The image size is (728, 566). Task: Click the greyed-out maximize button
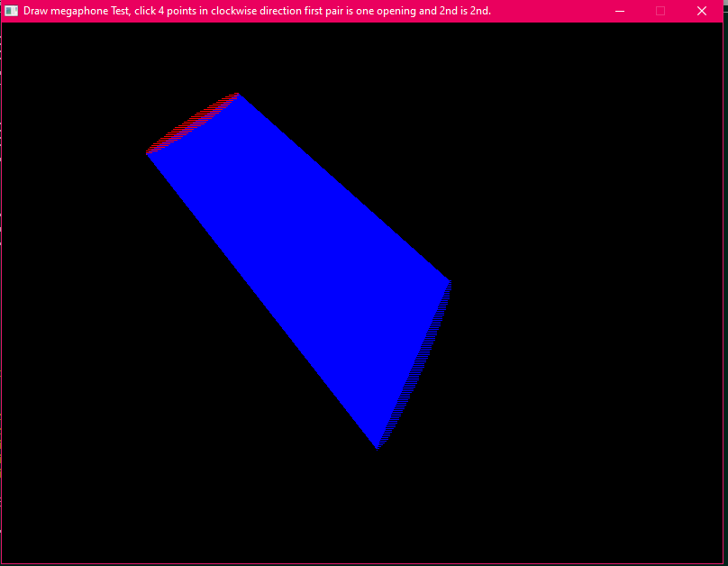pyautogui.click(x=660, y=11)
